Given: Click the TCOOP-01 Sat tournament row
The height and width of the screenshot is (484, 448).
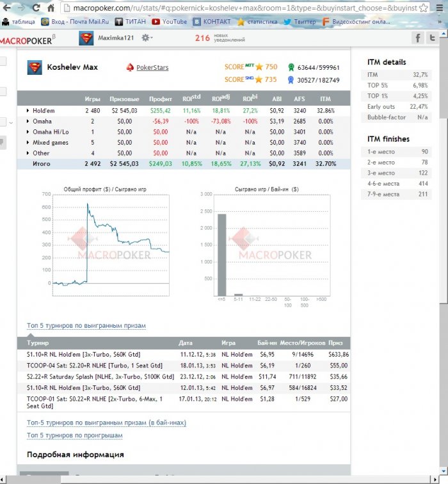Looking at the screenshot, I should coord(184,403).
